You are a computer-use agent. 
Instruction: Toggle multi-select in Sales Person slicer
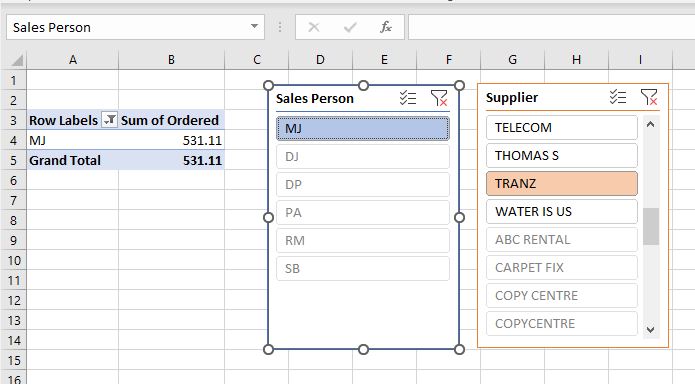tap(407, 98)
